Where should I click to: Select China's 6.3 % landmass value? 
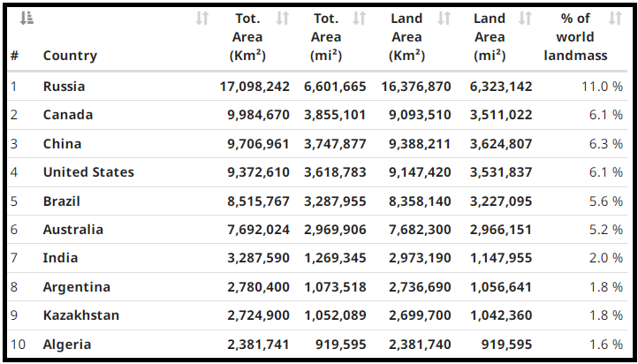tap(605, 144)
